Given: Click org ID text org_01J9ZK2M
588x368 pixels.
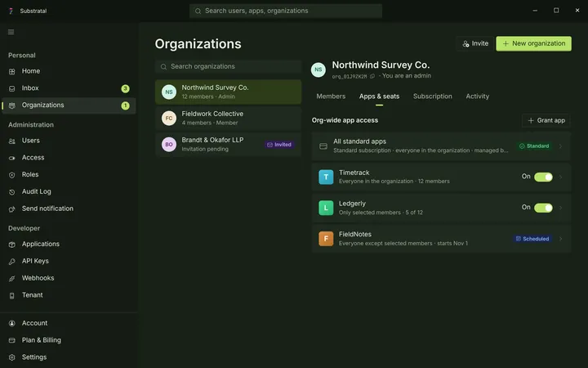Looking at the screenshot, I should [350, 77].
